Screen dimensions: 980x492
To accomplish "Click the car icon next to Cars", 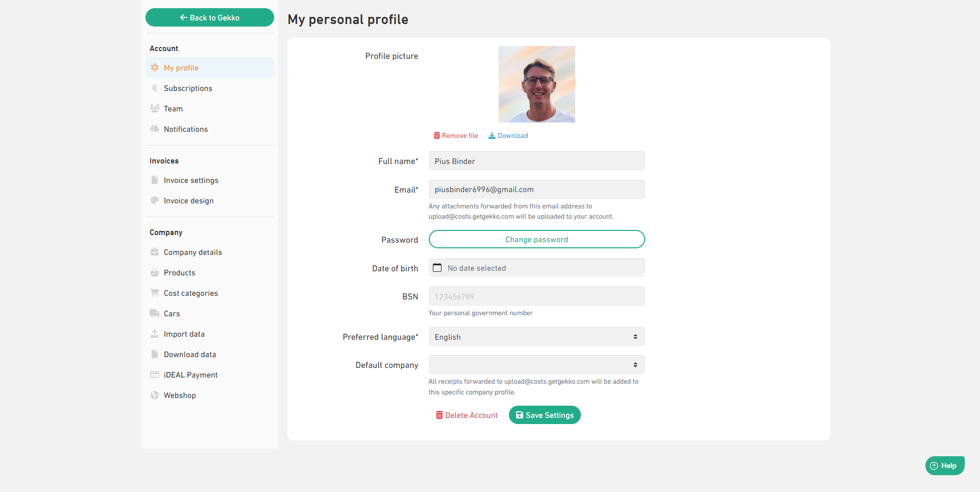I will (x=155, y=313).
